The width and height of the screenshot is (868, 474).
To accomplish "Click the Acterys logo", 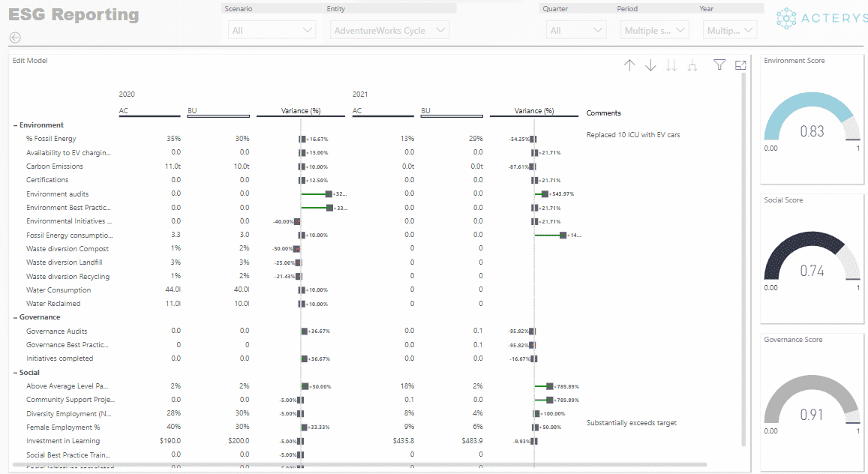I will tap(821, 18).
